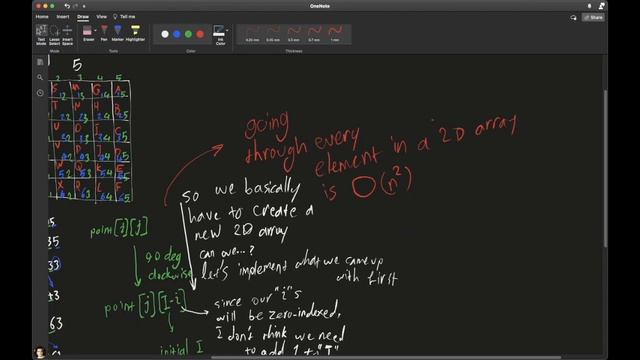Click the Undo arrow in title bar
This screenshot has width=640, height=360.
pyautogui.click(x=67, y=6)
